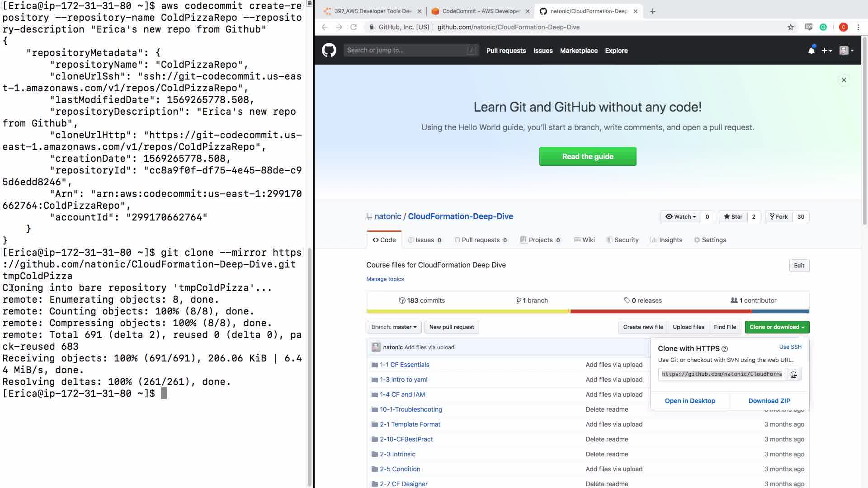This screenshot has width=868, height=488.
Task: Open the clone help question mark icon
Action: coord(725,349)
